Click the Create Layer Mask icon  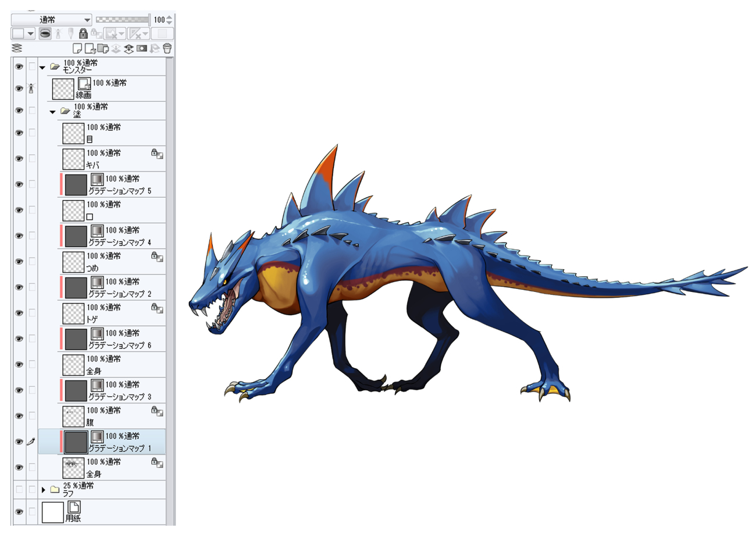pos(141,48)
